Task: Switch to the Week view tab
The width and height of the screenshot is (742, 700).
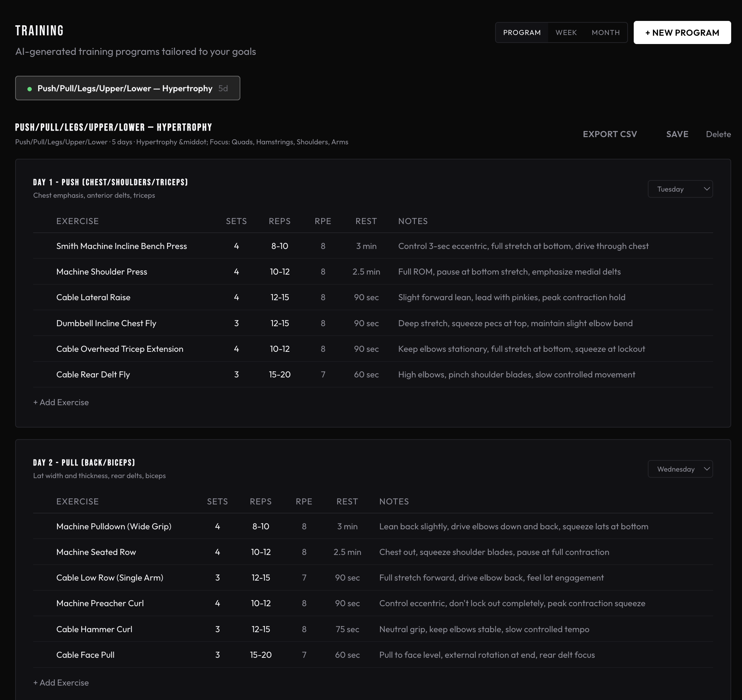Action: click(x=566, y=32)
